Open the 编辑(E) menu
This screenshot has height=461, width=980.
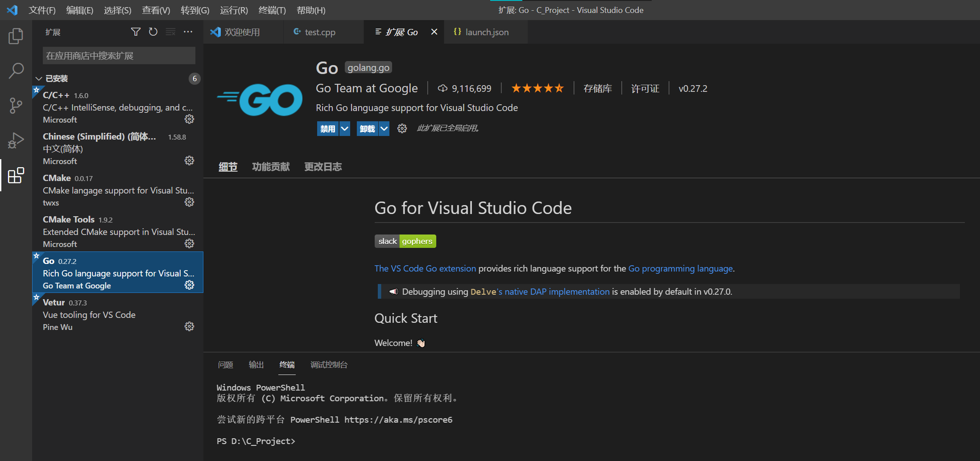coord(79,10)
